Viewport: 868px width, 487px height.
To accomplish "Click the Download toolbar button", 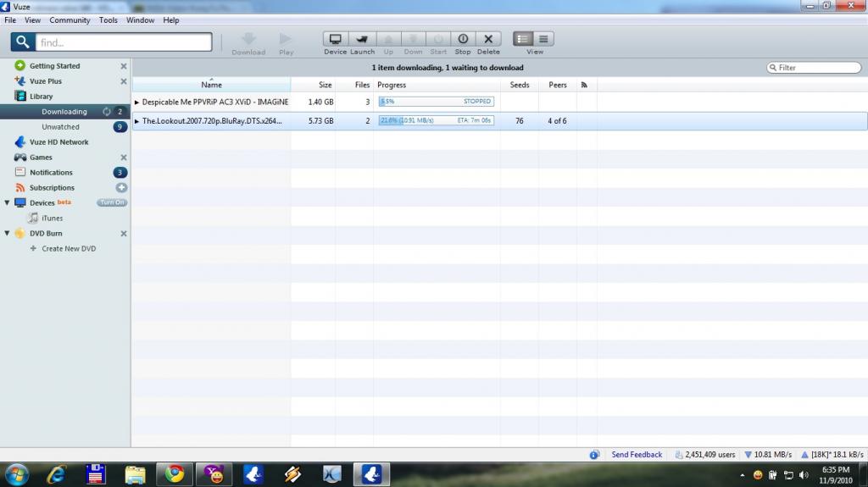I will pyautogui.click(x=248, y=44).
